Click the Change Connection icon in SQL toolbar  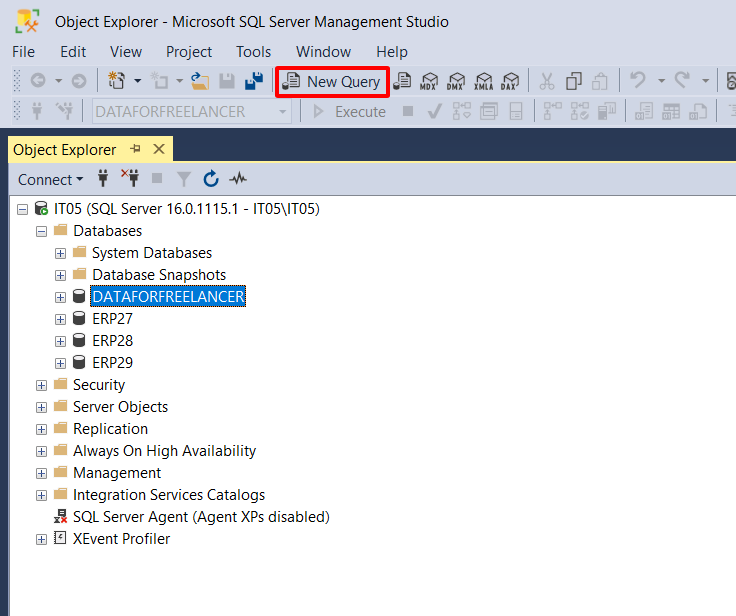click(64, 111)
